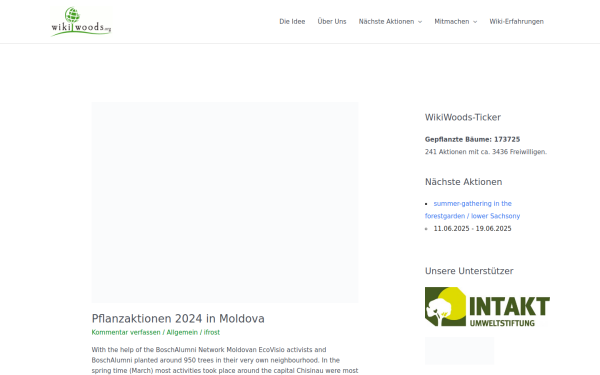Click the Nächste Aktionen sidebar heading
Viewport: 600px width, 375px height.
(463, 182)
